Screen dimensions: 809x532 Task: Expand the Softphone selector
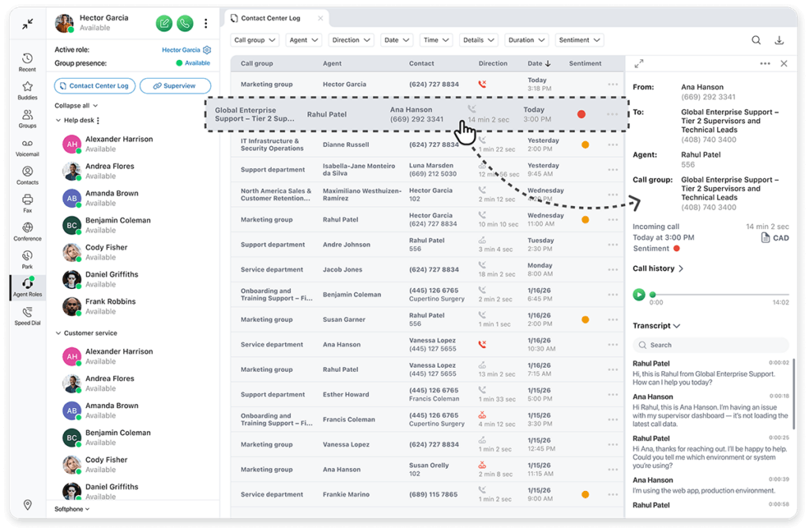(72, 509)
